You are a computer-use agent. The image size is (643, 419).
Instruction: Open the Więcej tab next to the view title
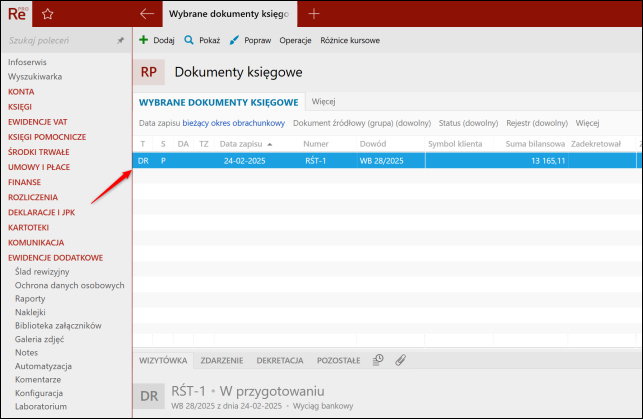pos(324,102)
